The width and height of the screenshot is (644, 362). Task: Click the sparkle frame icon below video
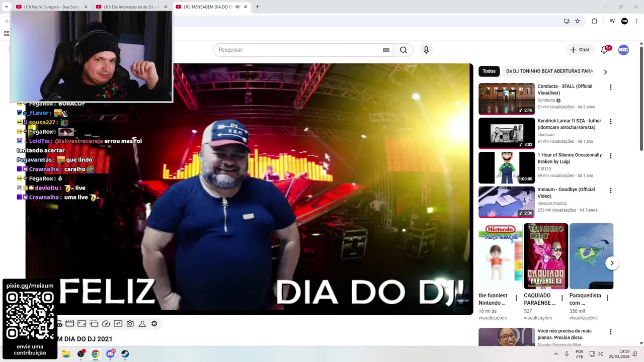pyautogui.click(x=118, y=324)
